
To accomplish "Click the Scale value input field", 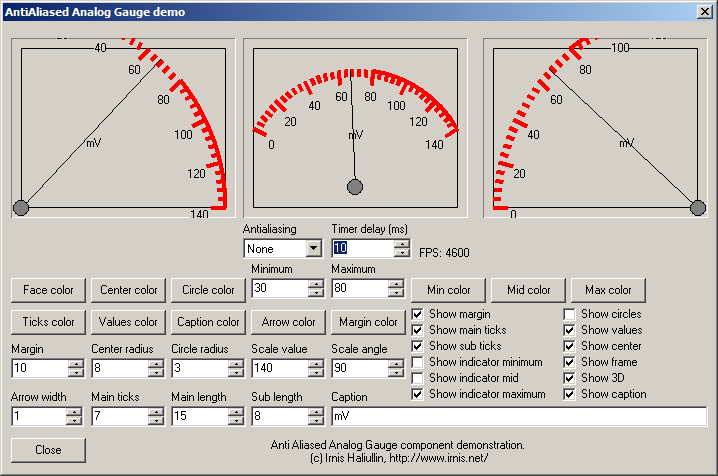I will click(278, 368).
